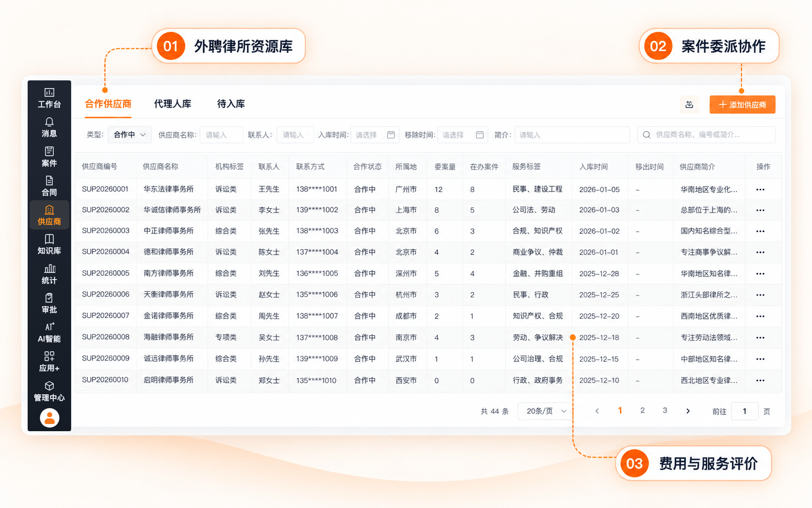Go to 案件 in the sidebar
The height and width of the screenshot is (508, 812).
(49, 156)
